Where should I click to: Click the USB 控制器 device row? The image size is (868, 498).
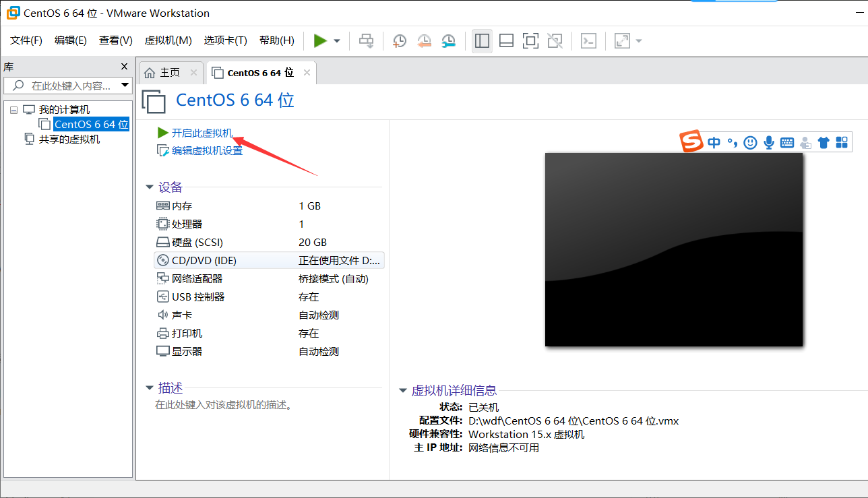click(270, 297)
